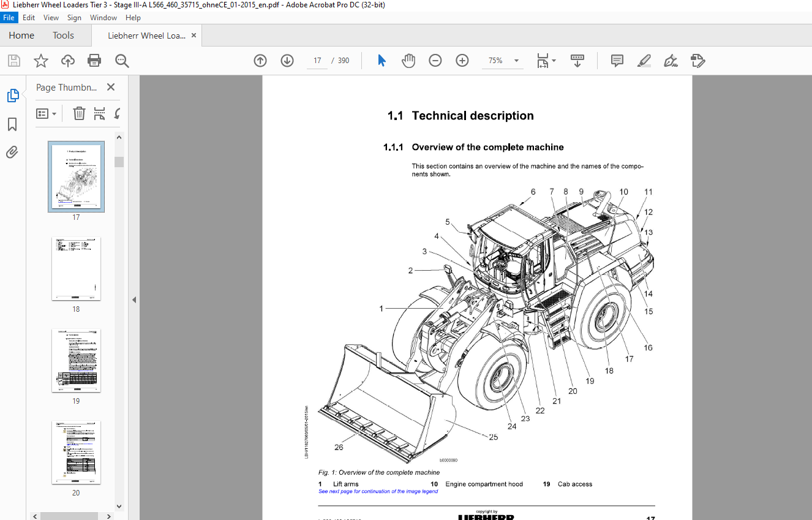Click 'Fig. 1: Overview of the complete machine' caption
This screenshot has width=812, height=520.
point(379,472)
